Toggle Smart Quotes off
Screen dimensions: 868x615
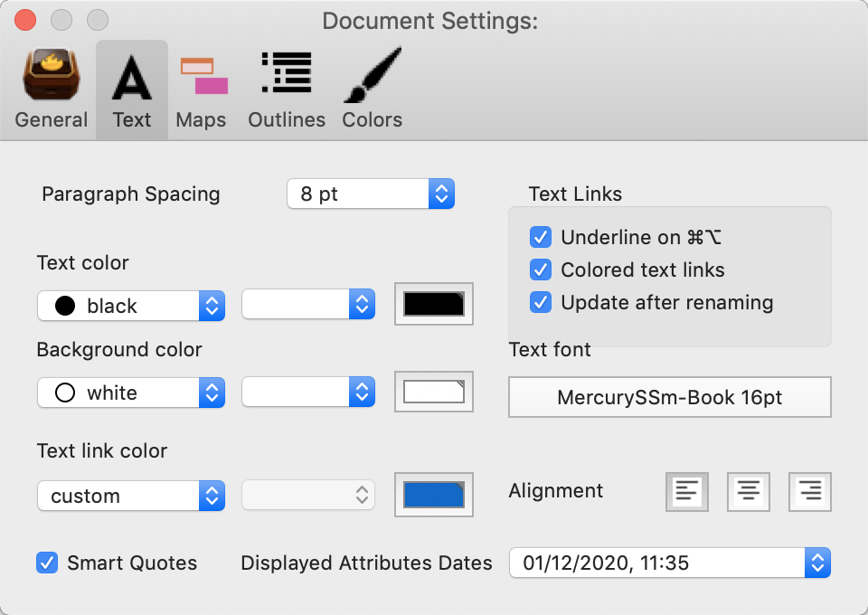point(47,563)
